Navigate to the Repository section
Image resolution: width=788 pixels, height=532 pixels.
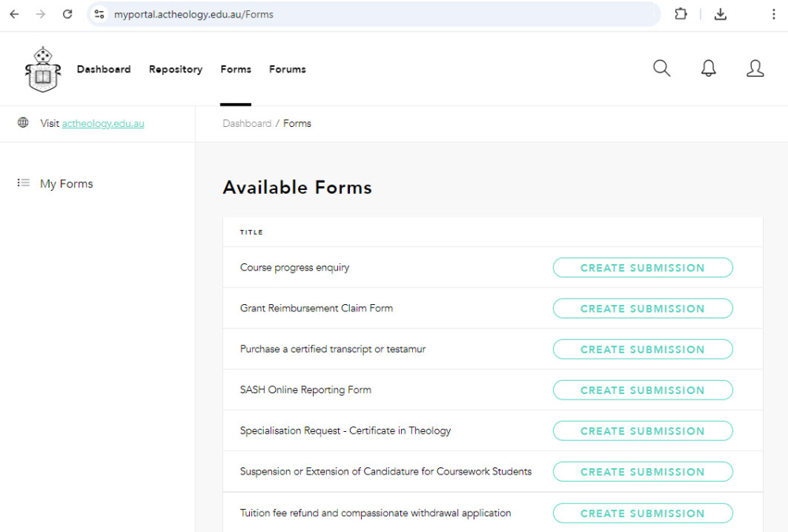[175, 69]
